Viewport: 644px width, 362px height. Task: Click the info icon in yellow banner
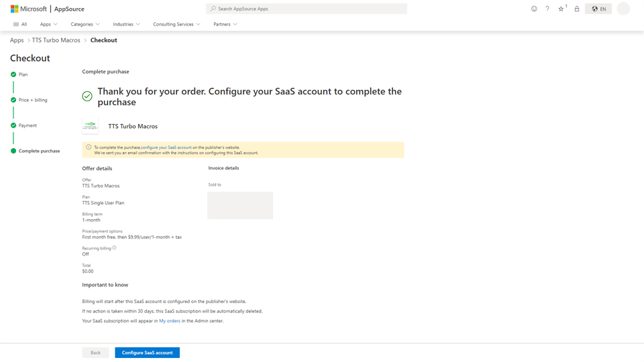[89, 147]
